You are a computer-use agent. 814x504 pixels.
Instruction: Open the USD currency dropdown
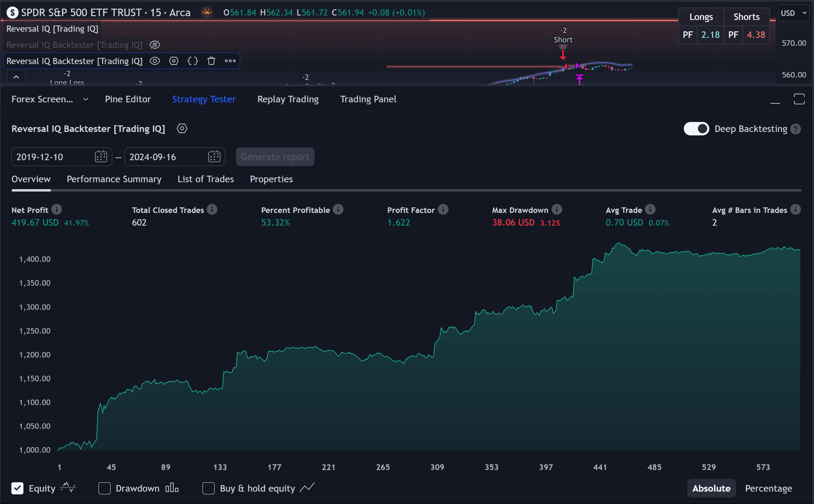coord(793,13)
